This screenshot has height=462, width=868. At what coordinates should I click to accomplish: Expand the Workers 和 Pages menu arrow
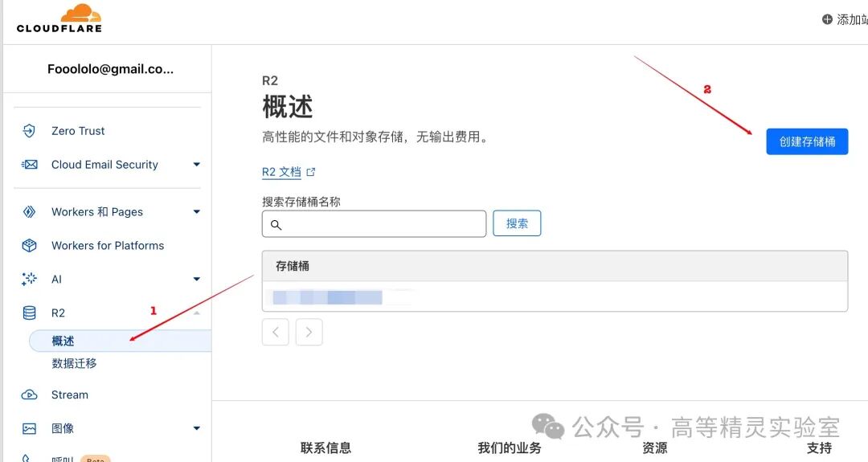[197, 212]
